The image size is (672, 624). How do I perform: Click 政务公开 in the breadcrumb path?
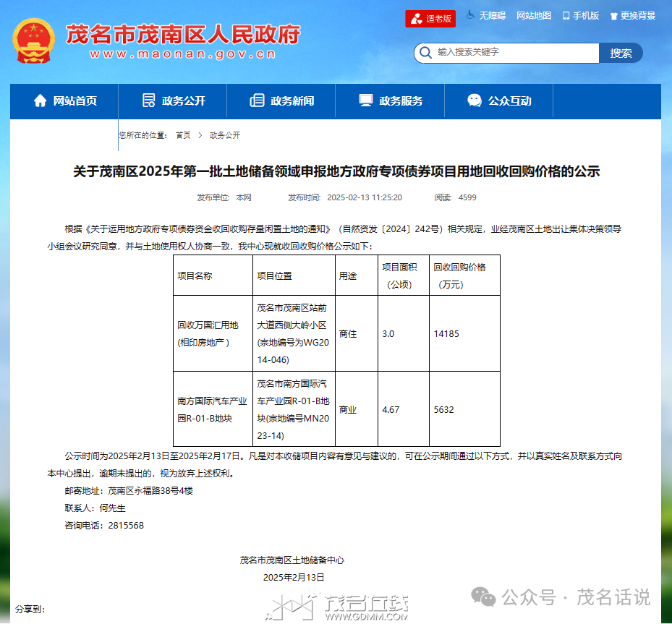pos(225,135)
